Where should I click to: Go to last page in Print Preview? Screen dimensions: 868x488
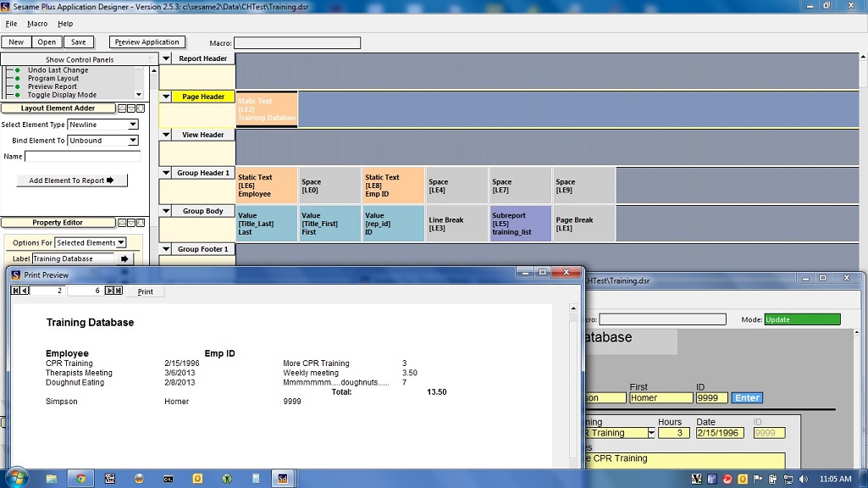click(118, 291)
